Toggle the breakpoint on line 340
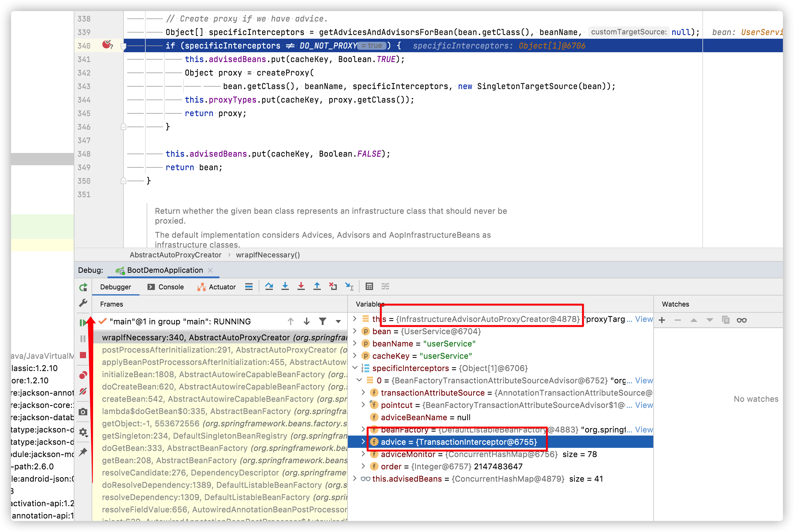The height and width of the screenshot is (532, 794). point(107,45)
